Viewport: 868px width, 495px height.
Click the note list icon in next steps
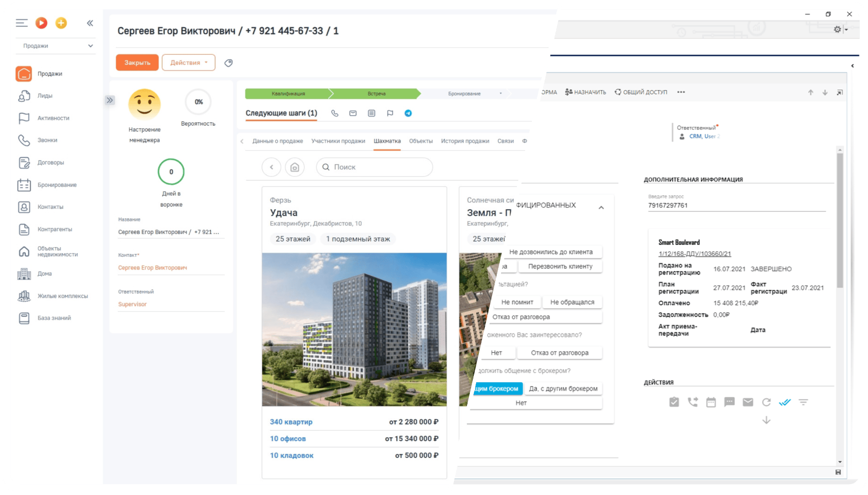point(371,113)
